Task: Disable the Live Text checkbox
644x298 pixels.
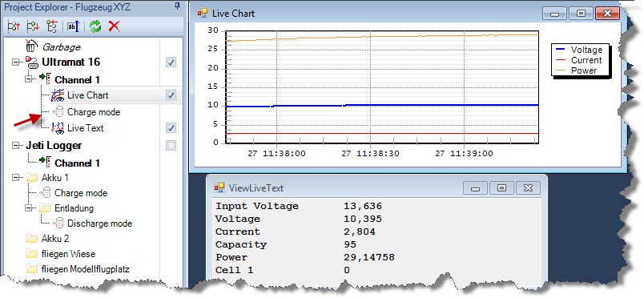Action: [171, 128]
